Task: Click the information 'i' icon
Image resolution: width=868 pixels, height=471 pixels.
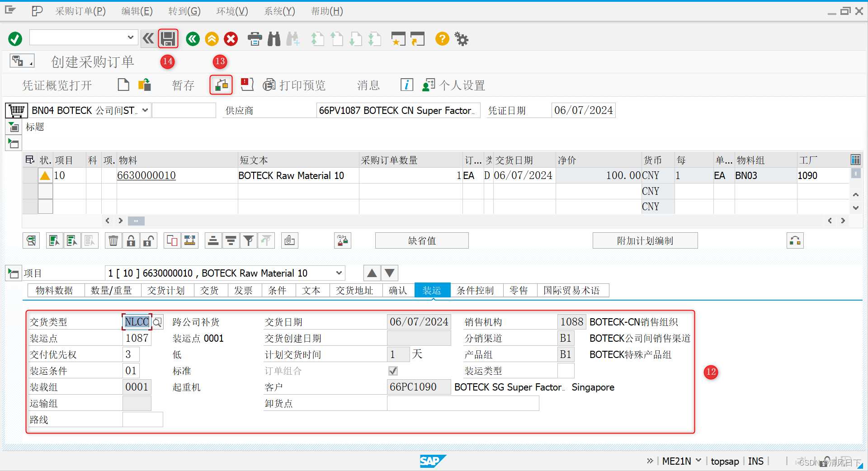Action: [x=406, y=85]
